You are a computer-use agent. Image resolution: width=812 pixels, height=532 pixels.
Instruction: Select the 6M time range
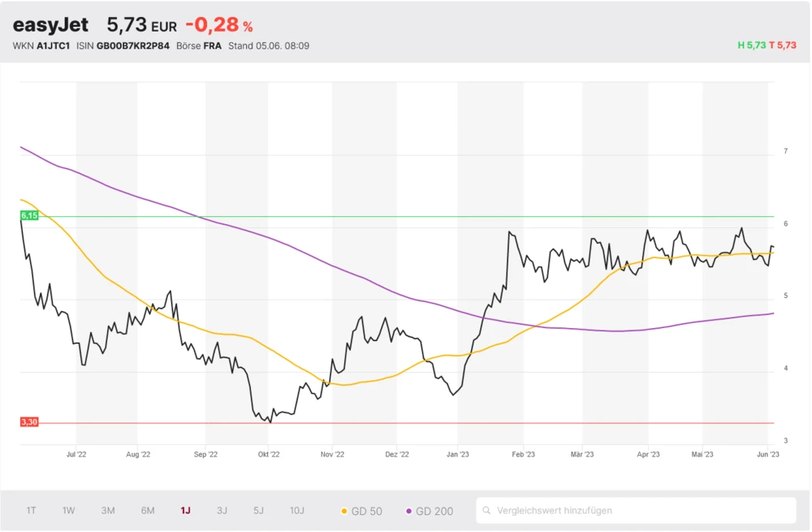point(148,511)
